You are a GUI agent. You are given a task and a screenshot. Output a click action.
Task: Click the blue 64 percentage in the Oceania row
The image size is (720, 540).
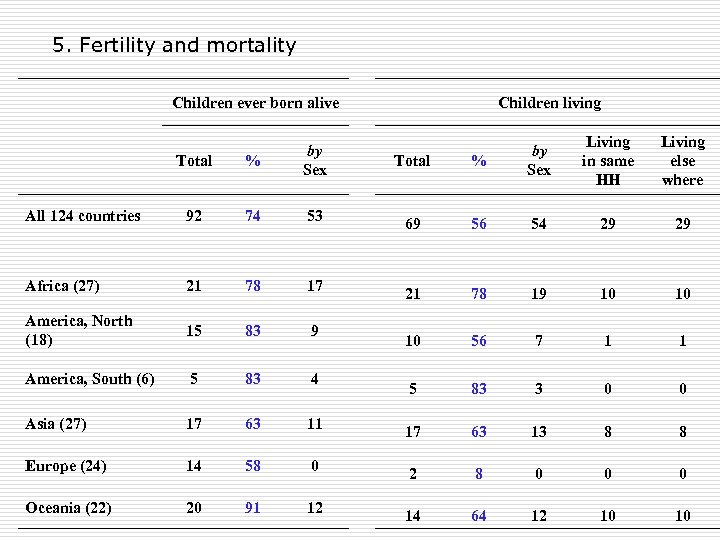click(479, 516)
